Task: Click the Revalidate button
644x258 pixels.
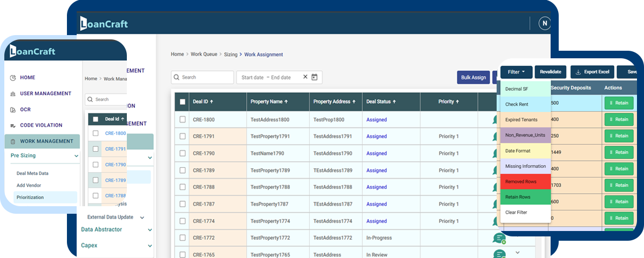Action: pos(551,72)
